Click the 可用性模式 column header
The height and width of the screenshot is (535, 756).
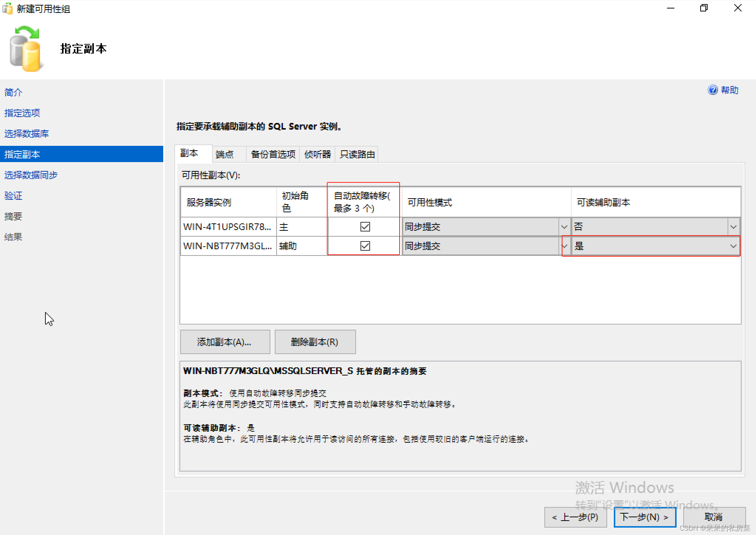tap(486, 202)
